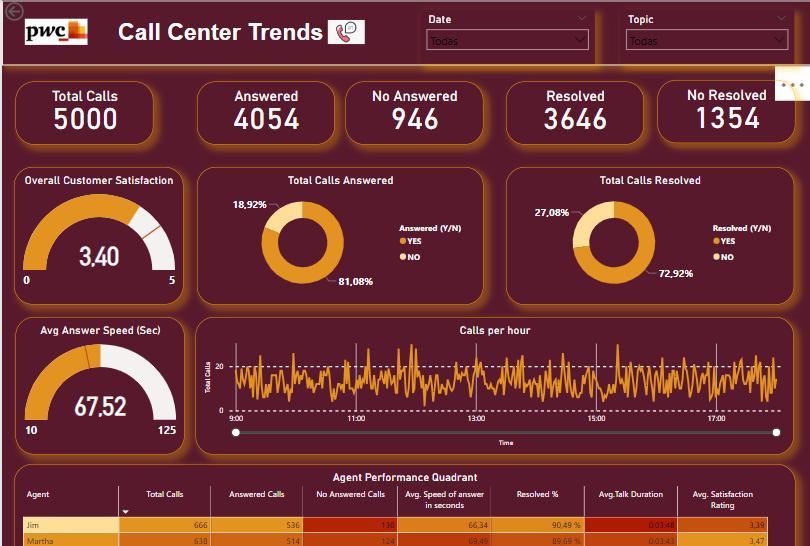Sort table by Resolved % column header

tap(537, 494)
